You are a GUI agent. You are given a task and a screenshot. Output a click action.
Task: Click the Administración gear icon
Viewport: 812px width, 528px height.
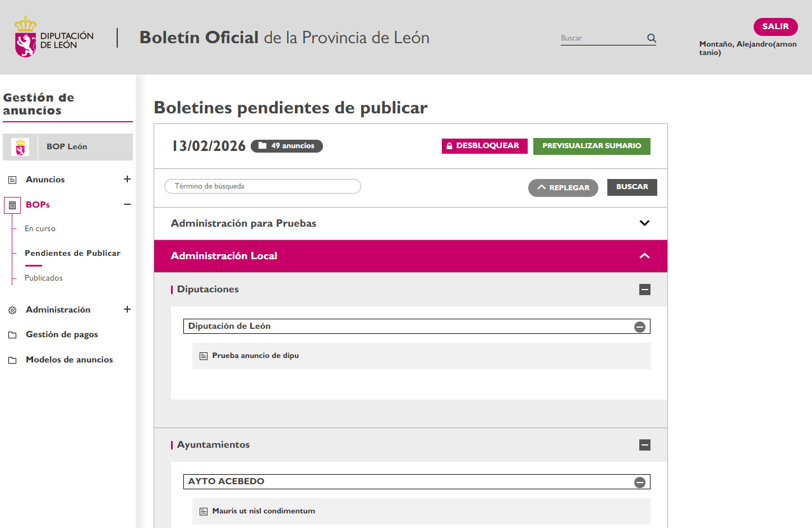[x=12, y=310]
